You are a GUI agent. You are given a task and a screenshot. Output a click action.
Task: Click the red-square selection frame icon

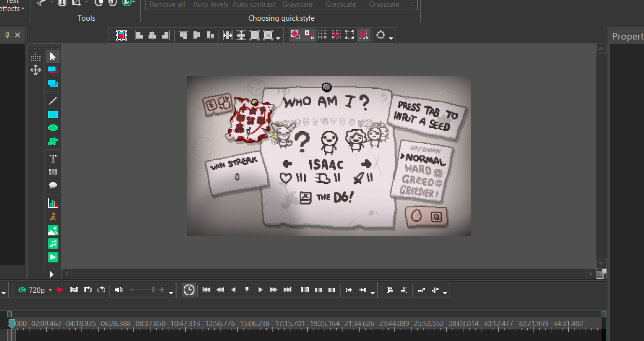(x=122, y=35)
